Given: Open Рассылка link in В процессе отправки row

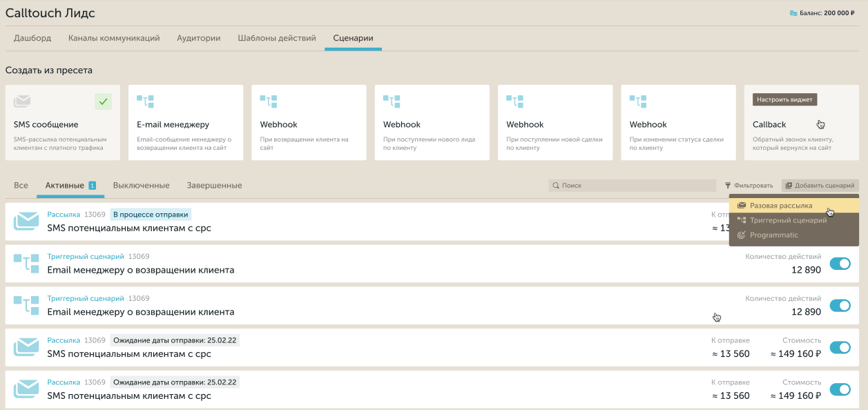Looking at the screenshot, I should pos(64,215).
